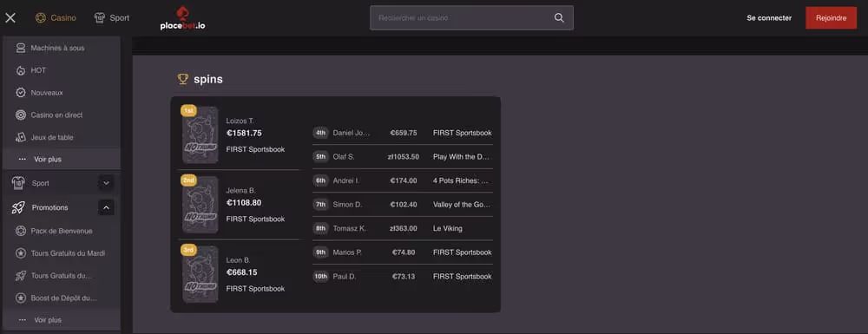Click the Pack de Bienvenue icon
This screenshot has width=868, height=334.
tap(21, 231)
